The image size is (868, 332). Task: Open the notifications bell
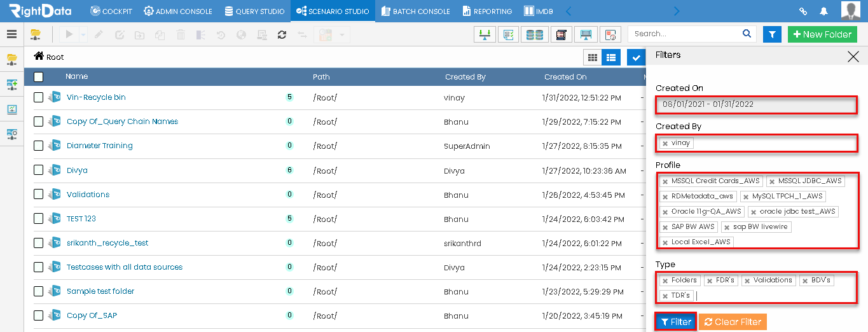click(824, 11)
